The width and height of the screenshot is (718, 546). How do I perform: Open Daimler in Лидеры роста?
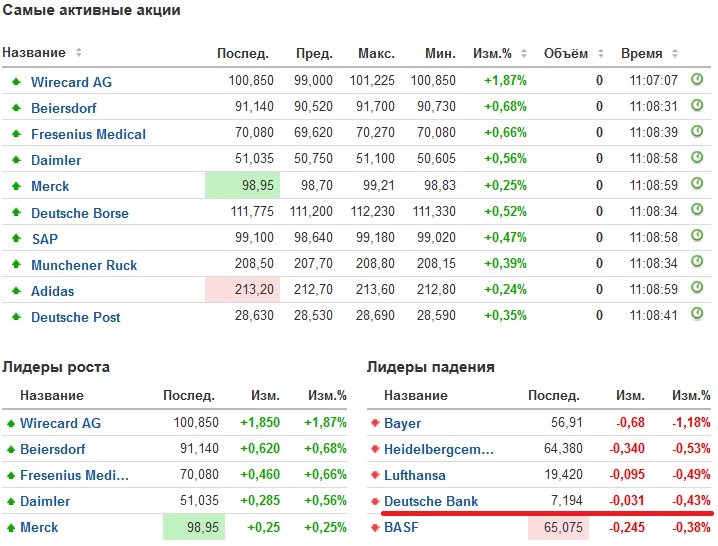click(x=45, y=502)
